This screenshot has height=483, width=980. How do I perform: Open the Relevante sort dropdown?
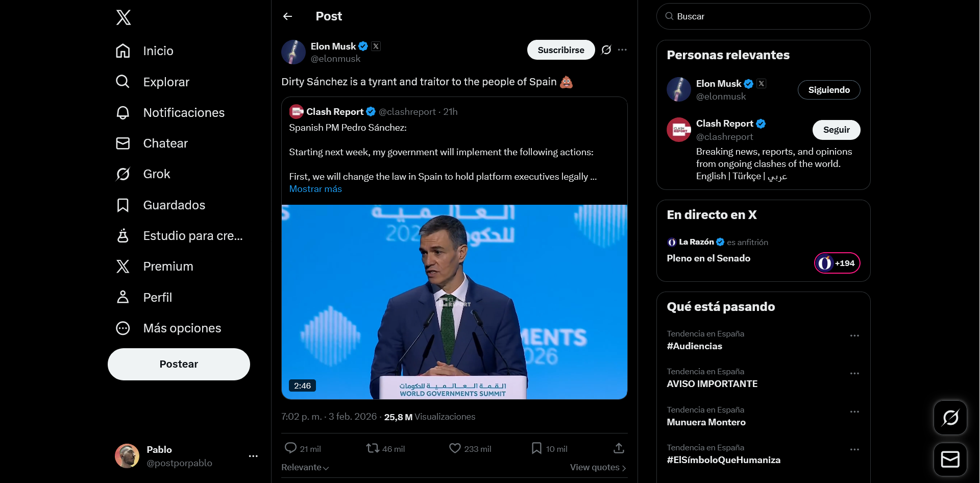click(305, 467)
